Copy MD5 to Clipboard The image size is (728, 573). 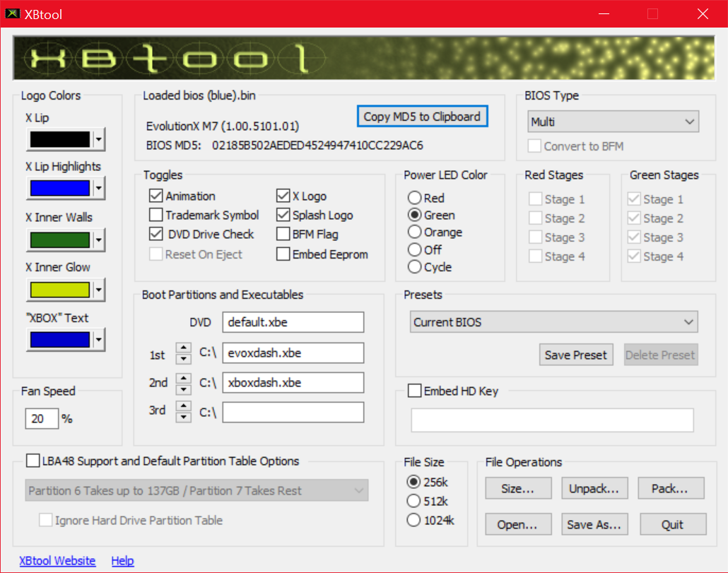(x=422, y=117)
